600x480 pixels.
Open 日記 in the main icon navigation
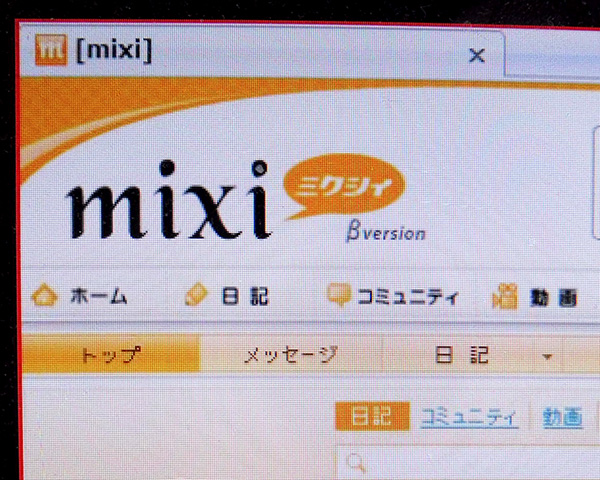(245, 296)
